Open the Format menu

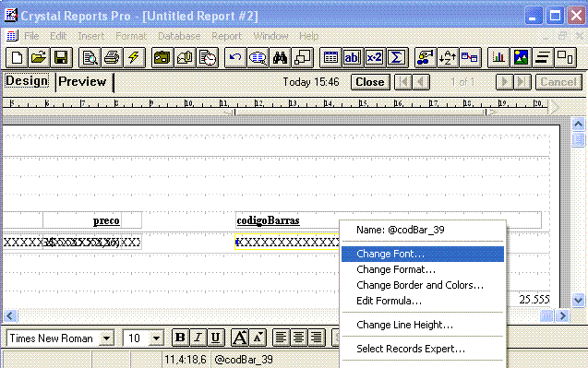131,36
